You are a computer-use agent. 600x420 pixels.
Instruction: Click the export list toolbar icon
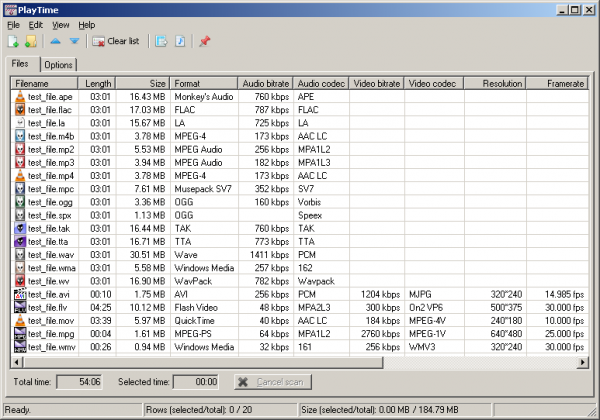tap(161, 41)
